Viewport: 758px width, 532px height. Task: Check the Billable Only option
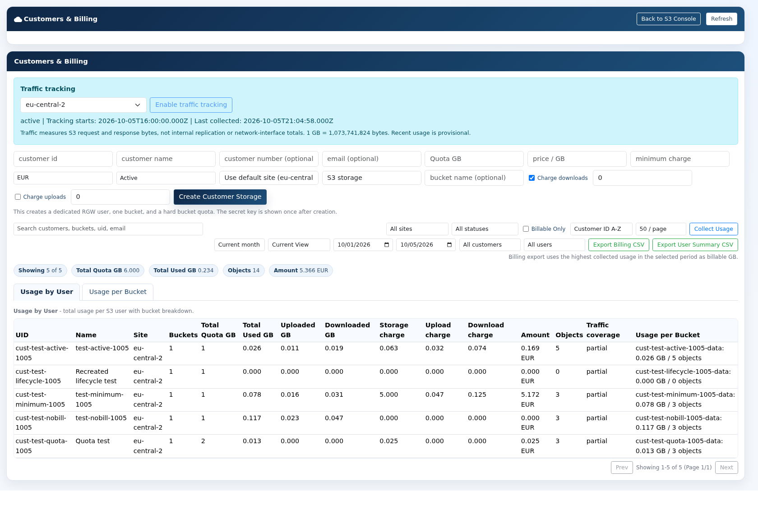(x=526, y=229)
